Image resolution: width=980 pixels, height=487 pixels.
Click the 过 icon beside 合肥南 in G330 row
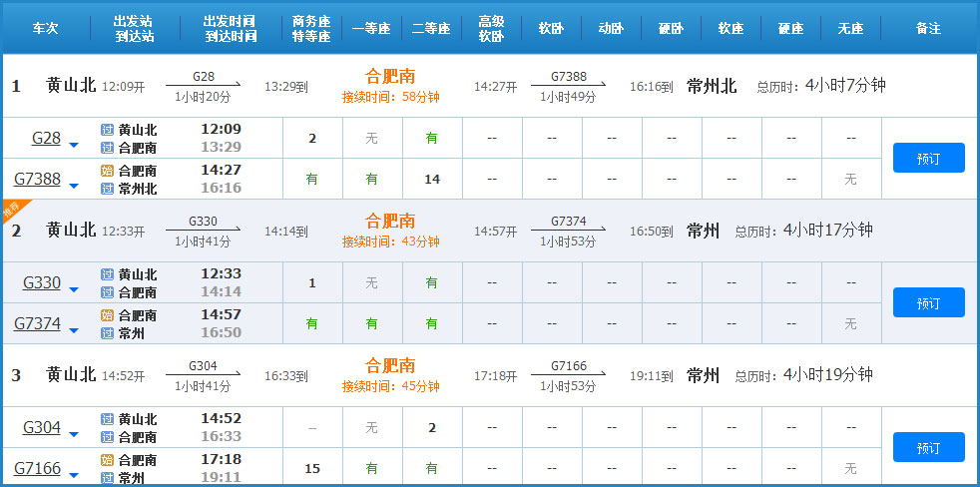[x=107, y=292]
